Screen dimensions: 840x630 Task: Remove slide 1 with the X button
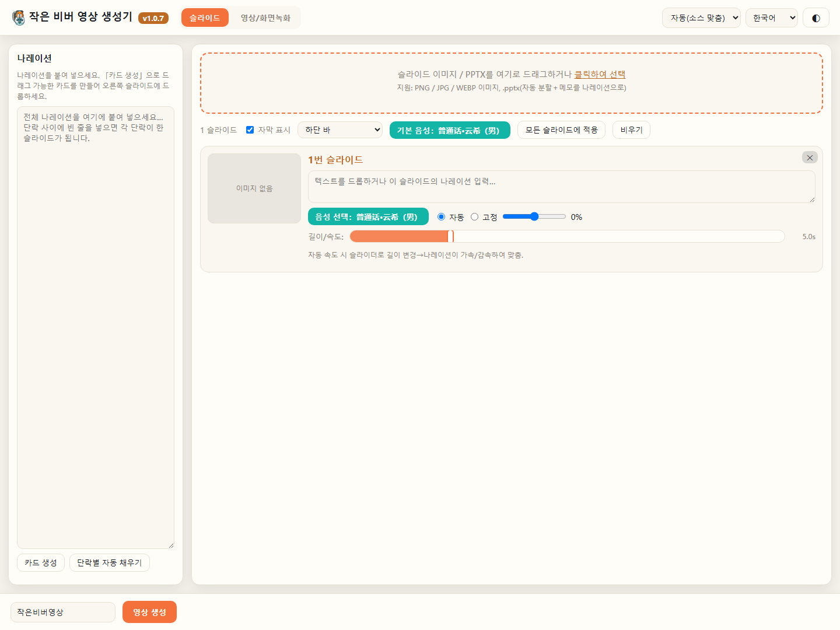click(x=810, y=157)
